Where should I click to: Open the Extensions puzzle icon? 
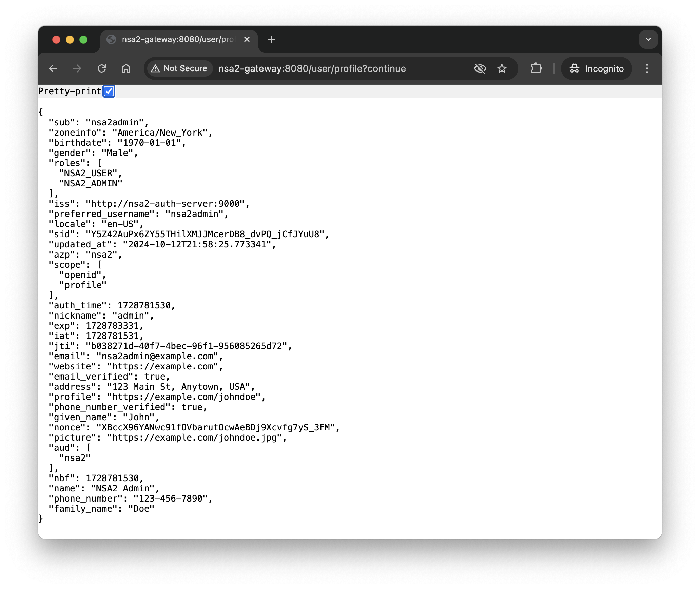pyautogui.click(x=536, y=69)
